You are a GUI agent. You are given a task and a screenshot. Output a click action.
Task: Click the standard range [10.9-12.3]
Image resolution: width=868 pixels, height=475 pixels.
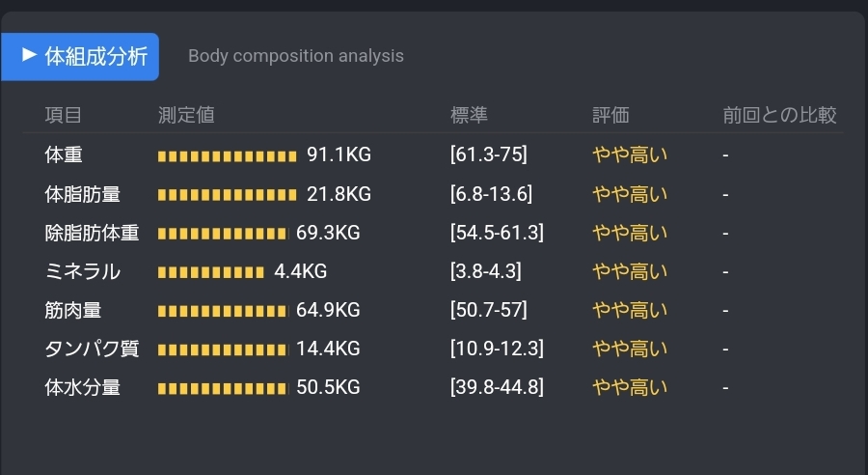[x=497, y=349]
